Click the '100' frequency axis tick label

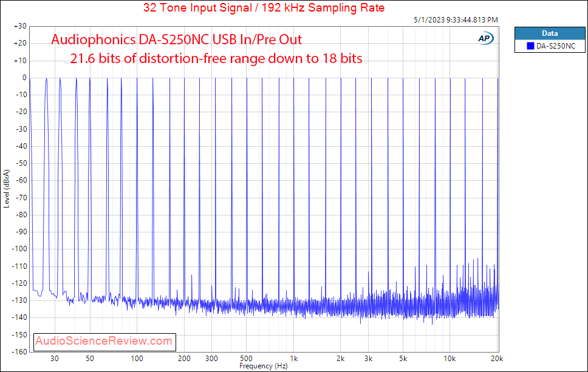tap(137, 359)
